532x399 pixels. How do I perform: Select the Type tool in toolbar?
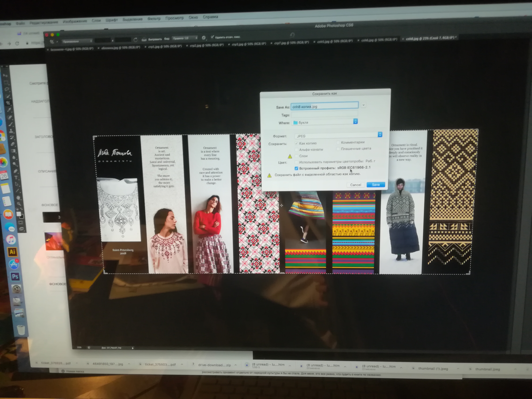(x=16, y=178)
